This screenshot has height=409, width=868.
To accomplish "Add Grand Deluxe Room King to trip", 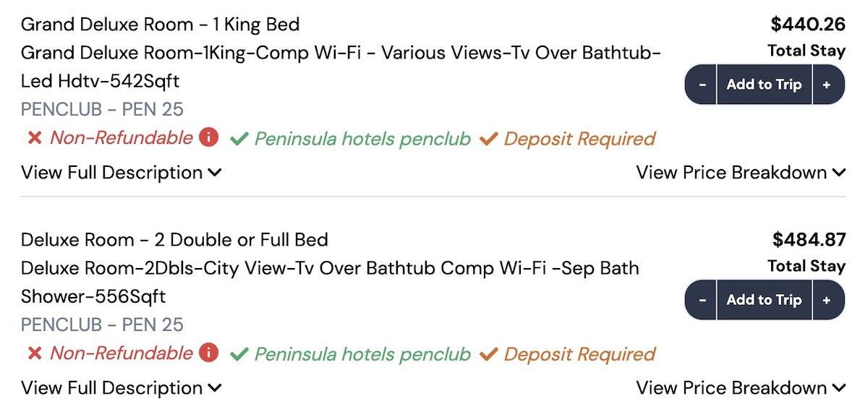I will 764,85.
